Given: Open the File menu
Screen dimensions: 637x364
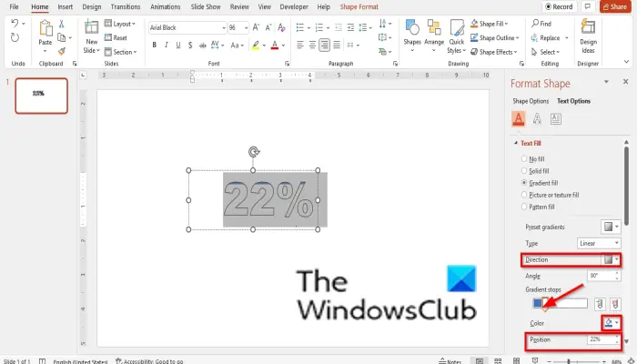Looking at the screenshot, I should (14, 7).
